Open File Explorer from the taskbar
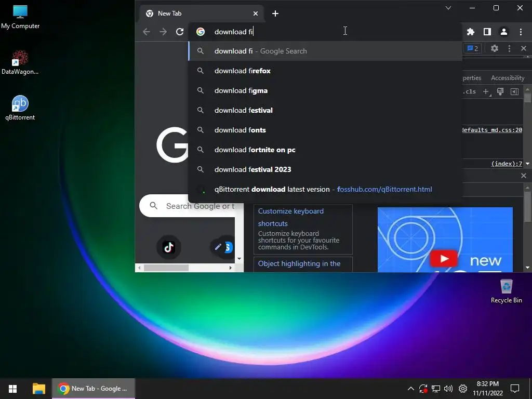 pyautogui.click(x=38, y=389)
